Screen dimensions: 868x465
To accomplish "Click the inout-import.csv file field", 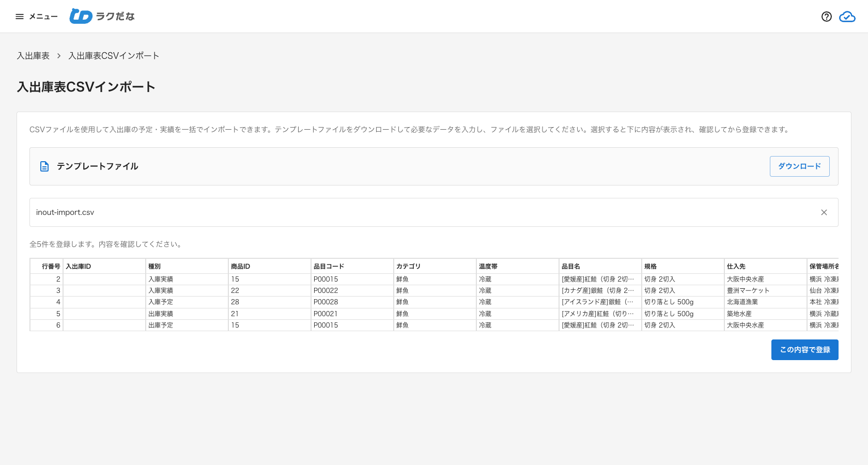I will [x=434, y=212].
